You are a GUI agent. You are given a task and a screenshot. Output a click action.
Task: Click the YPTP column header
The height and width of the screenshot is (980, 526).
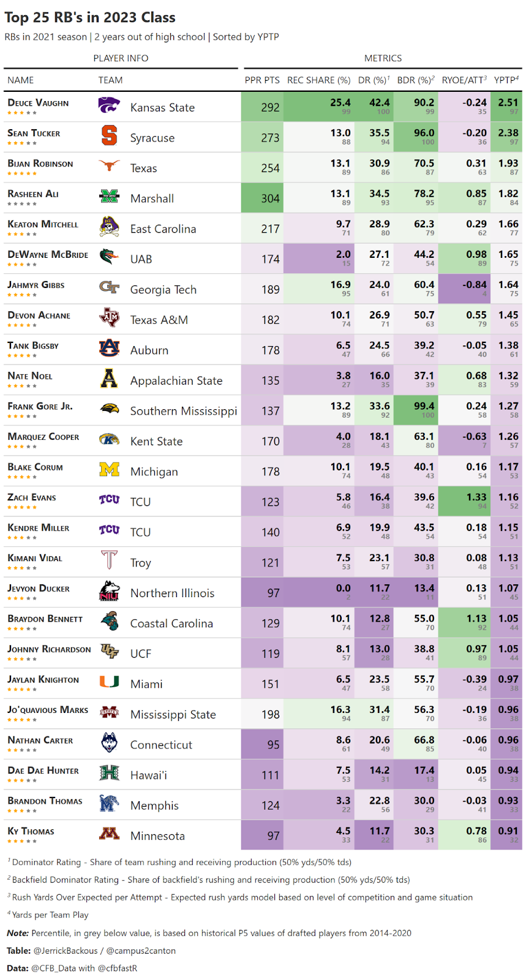[506, 80]
